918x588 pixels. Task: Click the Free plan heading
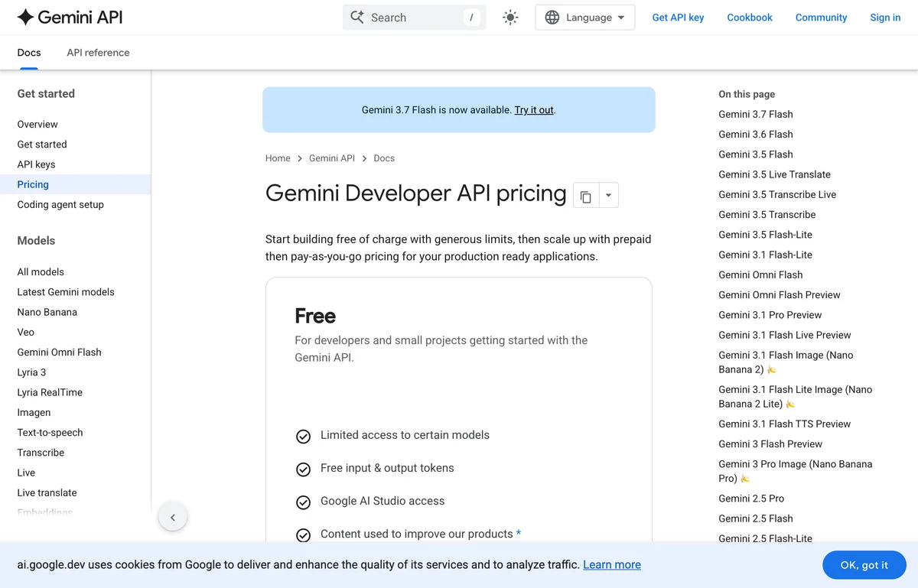[315, 316]
